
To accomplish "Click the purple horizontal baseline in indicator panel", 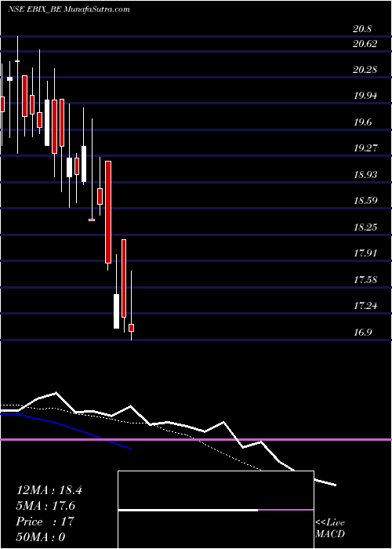I will (x=196, y=439).
